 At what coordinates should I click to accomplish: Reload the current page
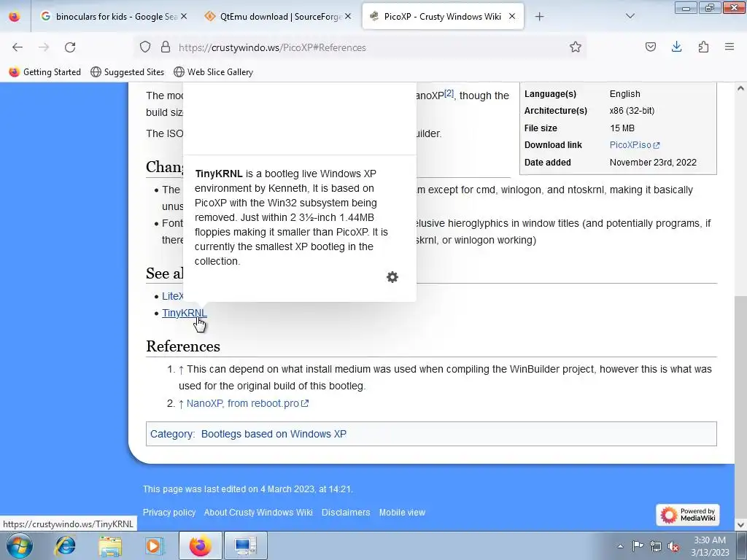click(x=70, y=47)
